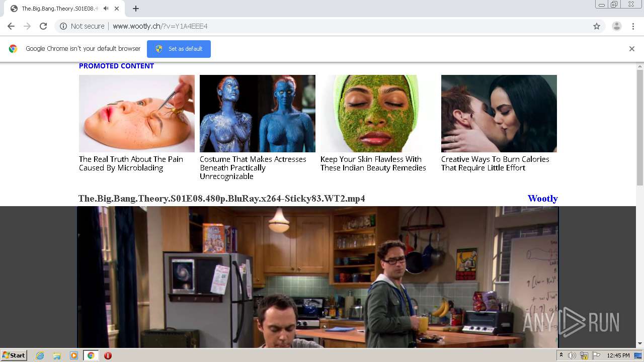Click the Wootly site link
Image resolution: width=644 pixels, height=362 pixels.
542,199
